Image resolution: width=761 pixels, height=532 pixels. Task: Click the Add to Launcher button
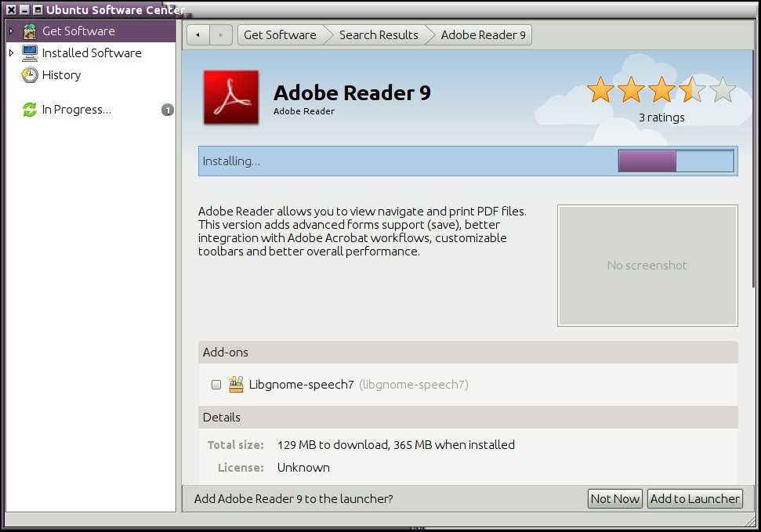point(695,498)
